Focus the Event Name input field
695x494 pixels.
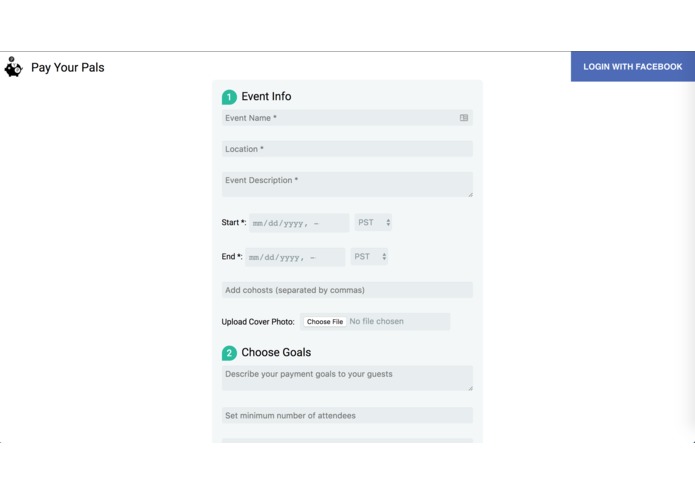[347, 118]
